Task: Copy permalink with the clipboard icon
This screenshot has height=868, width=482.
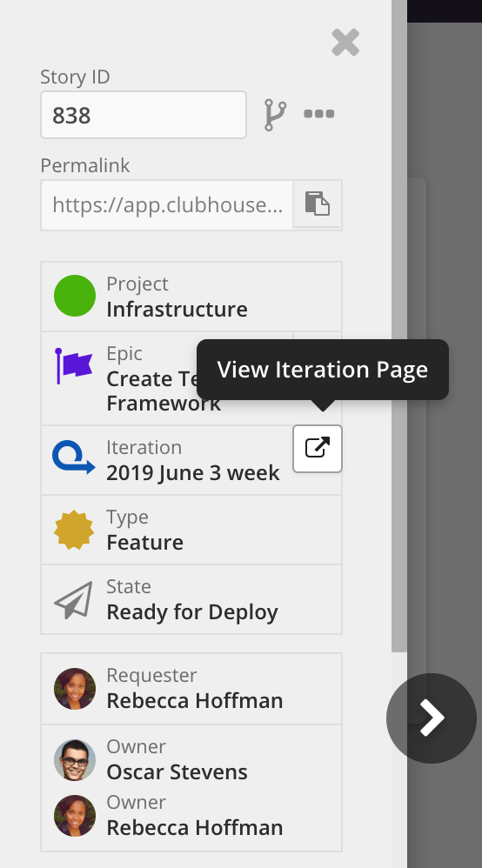Action: tap(318, 204)
